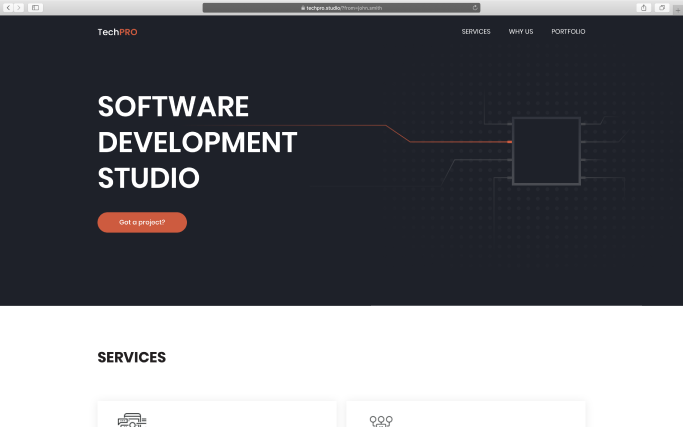Click the SERVICES section heading
Screen dimensions: 683x427
coord(132,357)
